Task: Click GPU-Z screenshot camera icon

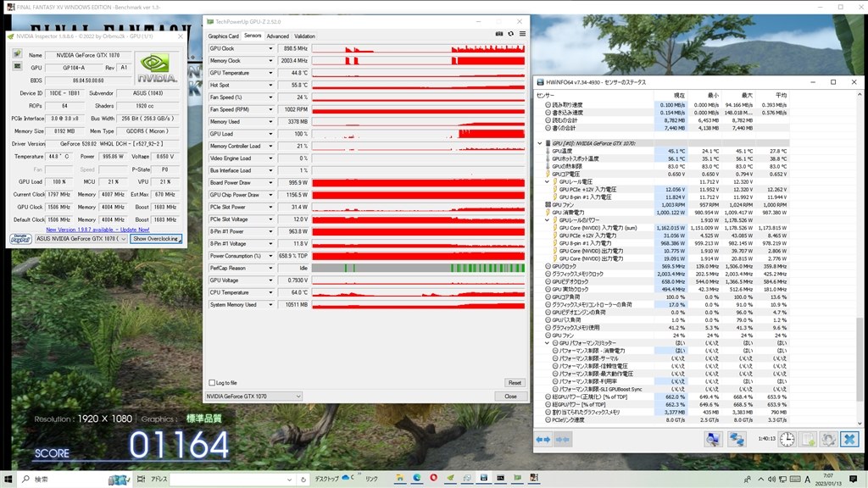Action: (498, 34)
